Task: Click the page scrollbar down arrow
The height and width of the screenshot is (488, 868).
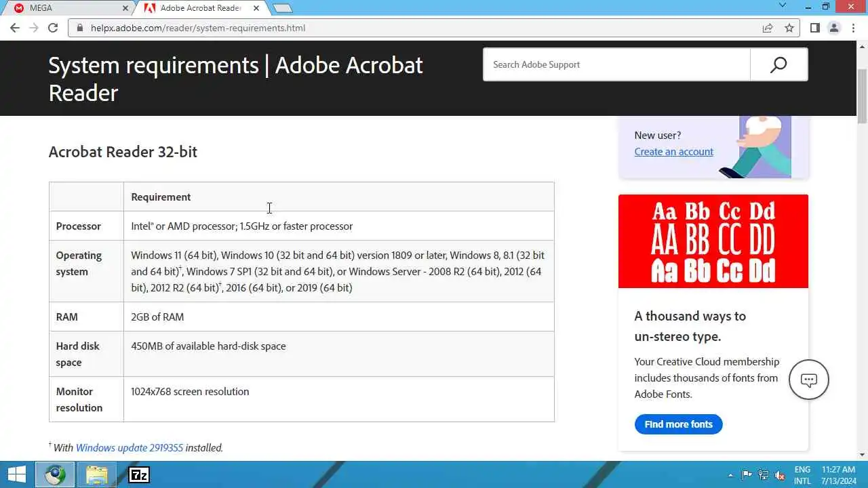Action: pyautogui.click(x=862, y=455)
